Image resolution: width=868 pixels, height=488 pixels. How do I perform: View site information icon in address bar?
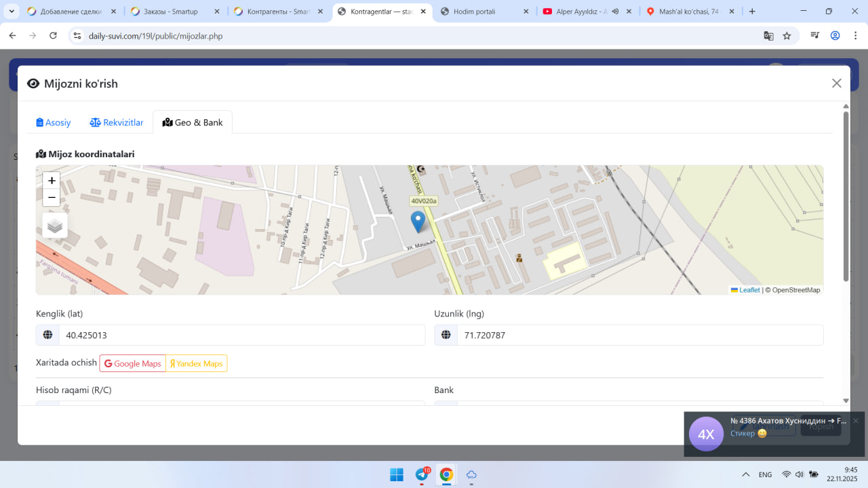click(77, 36)
